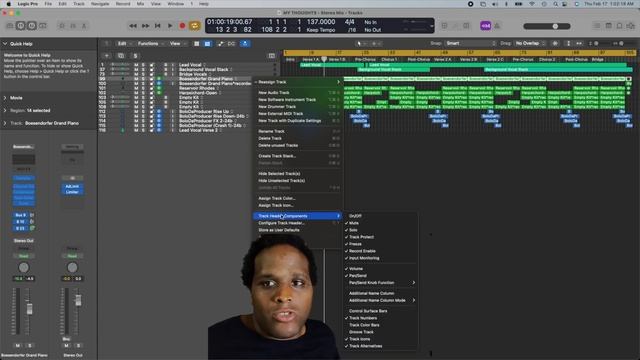Adjust the master volume slider
The image size is (640, 360).
[547, 26]
